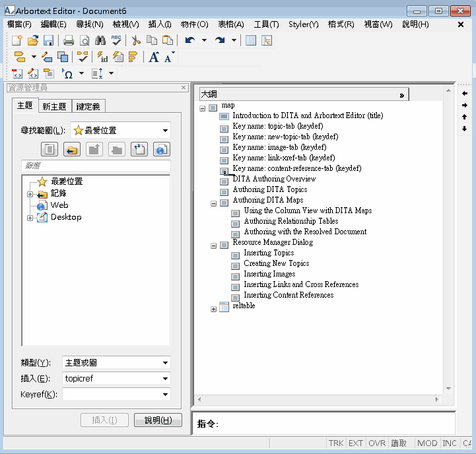Click the right arrow move button on right panel
Viewport: 476px width, 454px height.
pos(465,106)
